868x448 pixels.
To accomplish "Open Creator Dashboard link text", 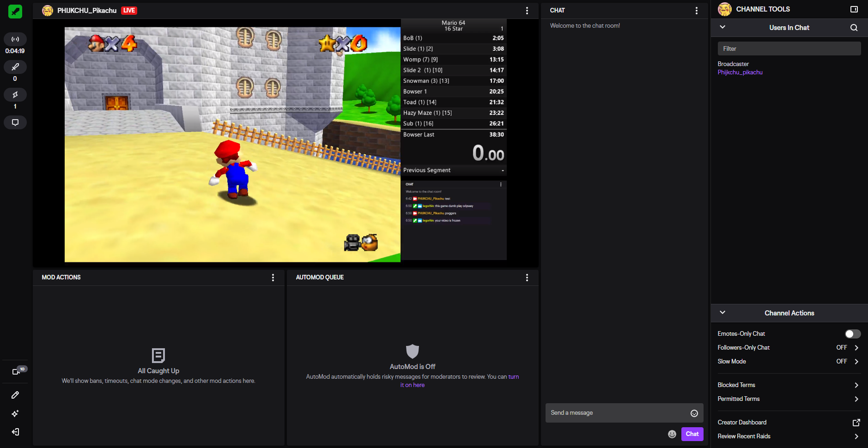I will click(x=742, y=423).
